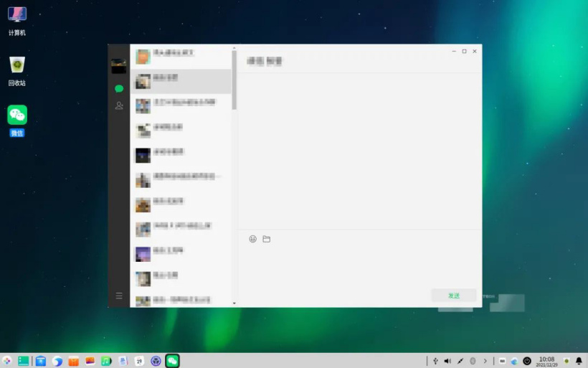Click the WeChat icon in the taskbar
The height and width of the screenshot is (368, 588).
172,361
